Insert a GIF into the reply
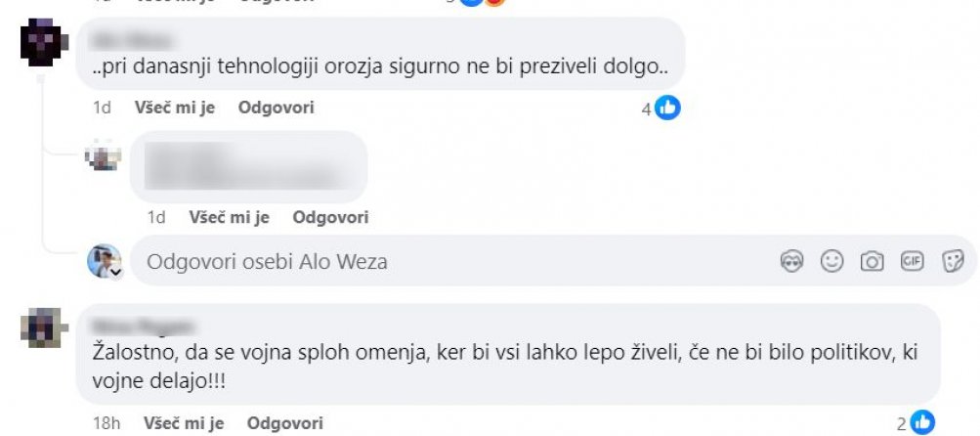The width and height of the screenshot is (980, 436). point(912,261)
